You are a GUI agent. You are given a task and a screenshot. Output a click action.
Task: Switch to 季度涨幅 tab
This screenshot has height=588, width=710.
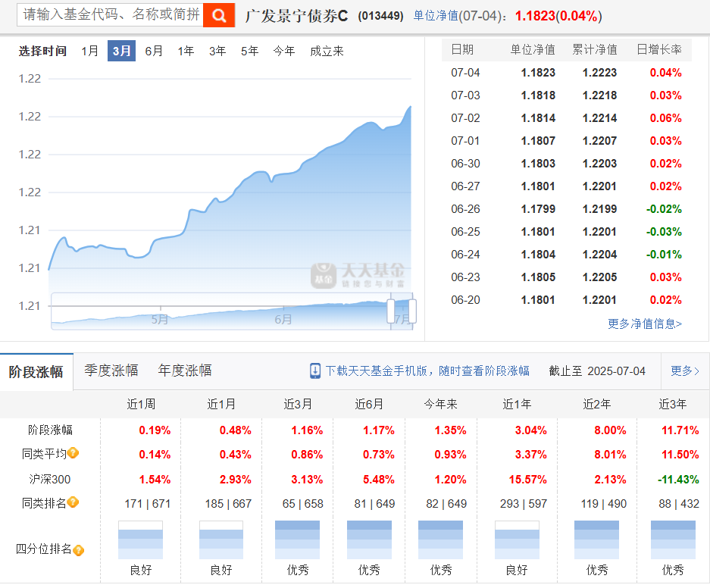click(x=111, y=371)
